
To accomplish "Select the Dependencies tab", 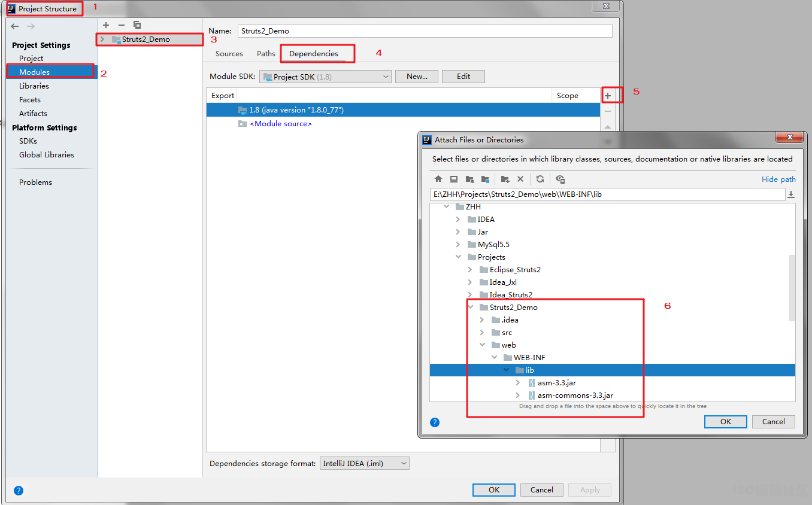I will coord(314,53).
